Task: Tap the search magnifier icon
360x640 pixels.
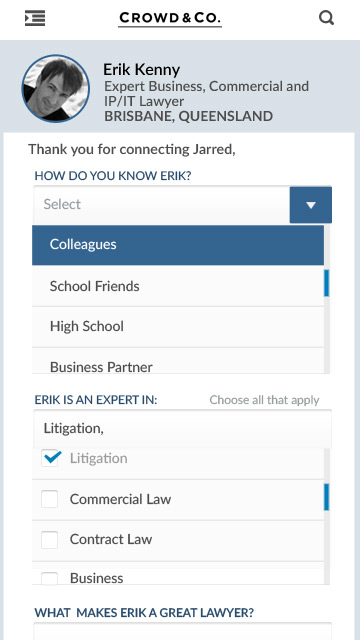Action: 326,18
